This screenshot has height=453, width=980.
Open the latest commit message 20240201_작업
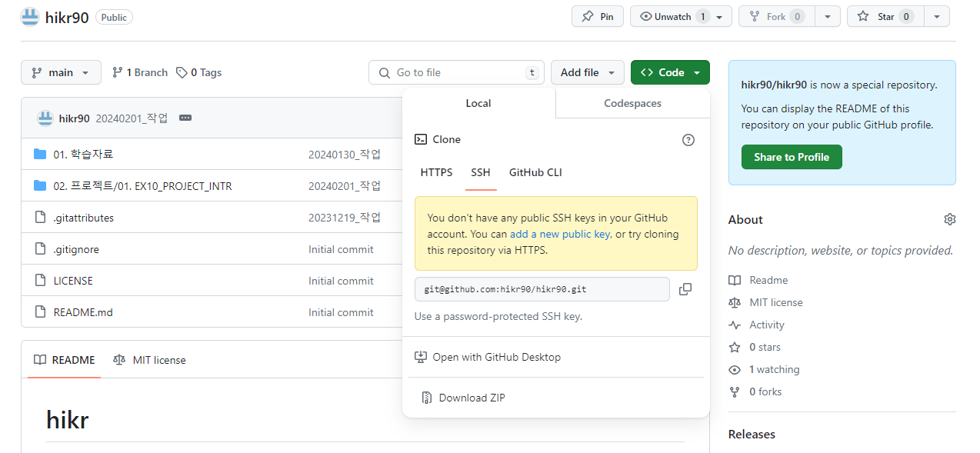click(x=132, y=118)
